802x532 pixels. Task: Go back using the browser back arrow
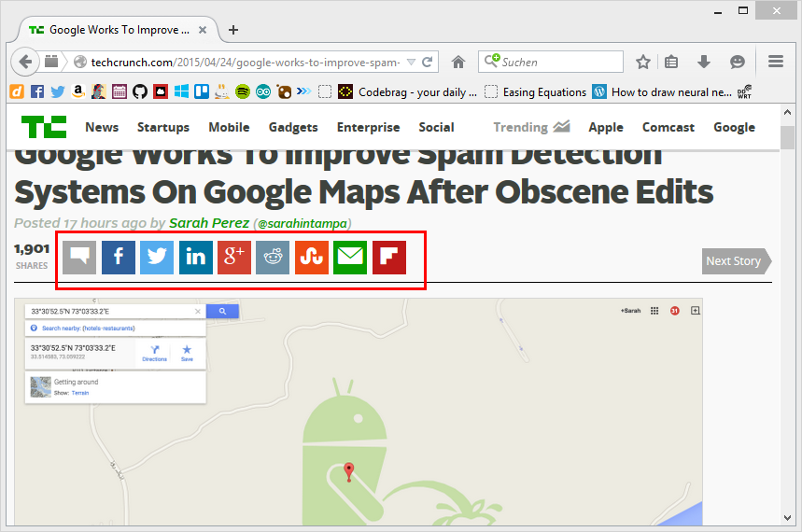pyautogui.click(x=24, y=62)
